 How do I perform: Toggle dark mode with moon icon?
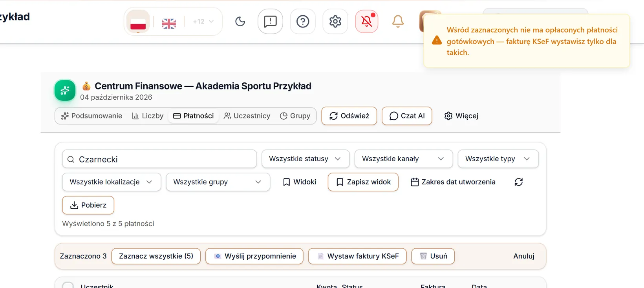(x=240, y=22)
